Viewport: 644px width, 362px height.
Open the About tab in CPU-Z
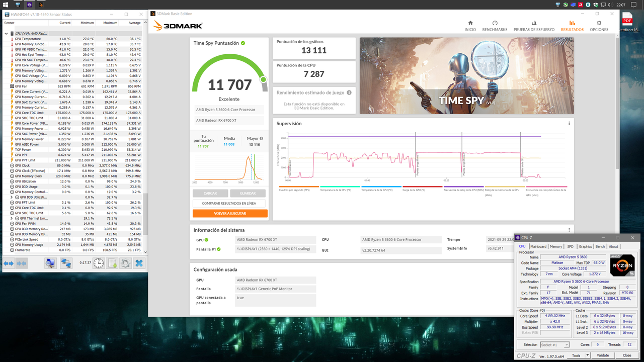(x=613, y=246)
